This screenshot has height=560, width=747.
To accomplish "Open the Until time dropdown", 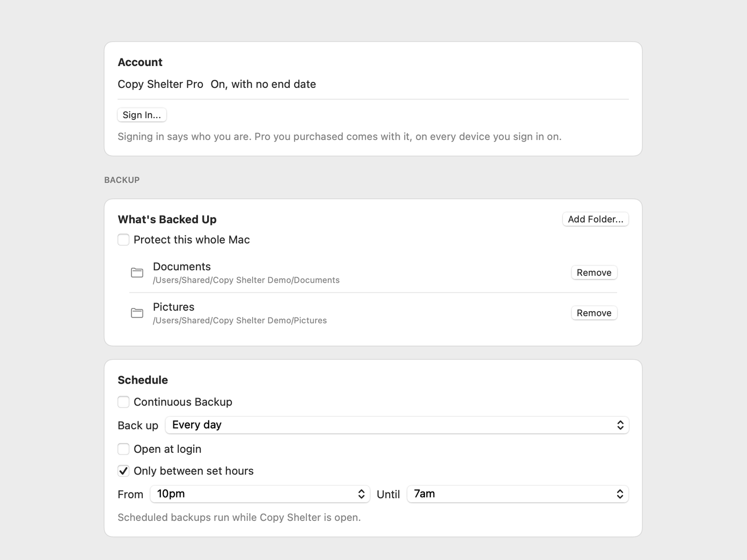I will click(x=518, y=494).
